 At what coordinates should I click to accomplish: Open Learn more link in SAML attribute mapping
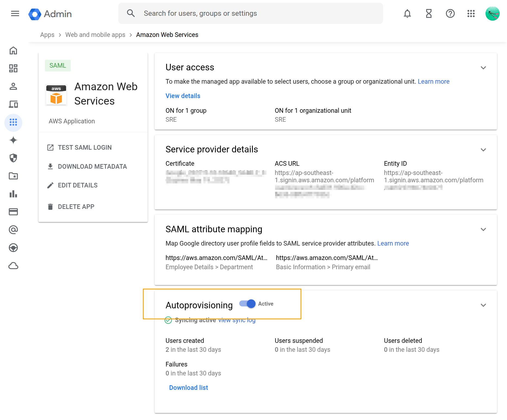point(393,243)
